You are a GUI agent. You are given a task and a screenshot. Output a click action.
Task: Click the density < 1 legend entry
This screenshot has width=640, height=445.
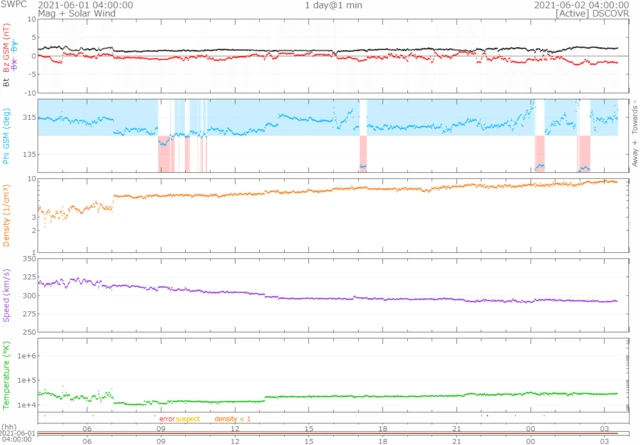pos(232,419)
